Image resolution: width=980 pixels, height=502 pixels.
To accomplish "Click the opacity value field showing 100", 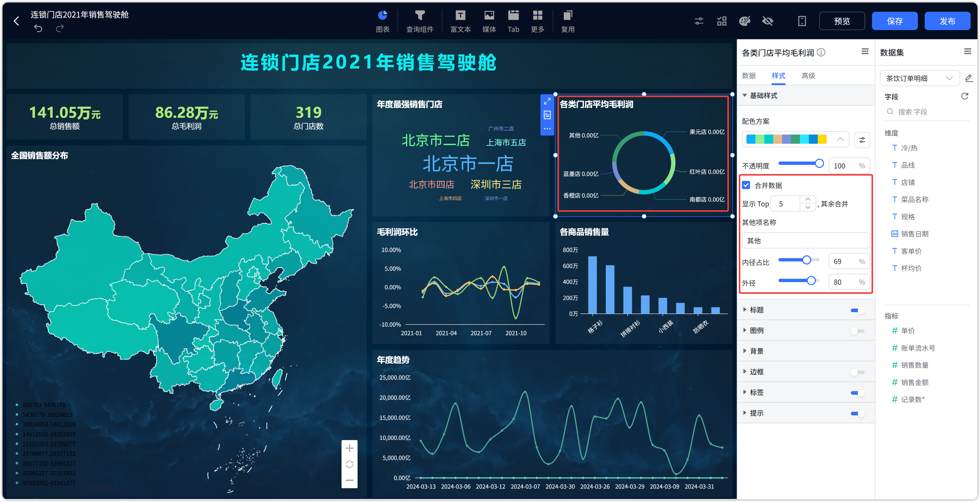I will coord(849,166).
